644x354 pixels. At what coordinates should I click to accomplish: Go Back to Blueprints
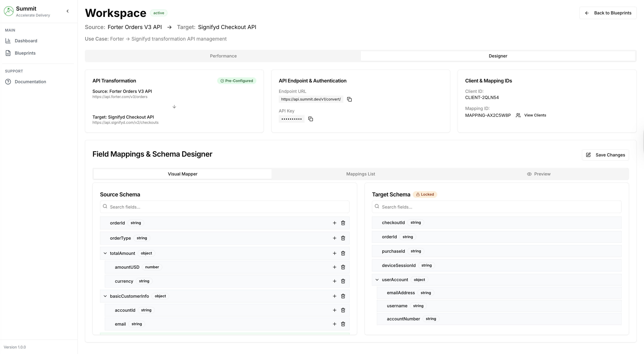[x=608, y=13]
